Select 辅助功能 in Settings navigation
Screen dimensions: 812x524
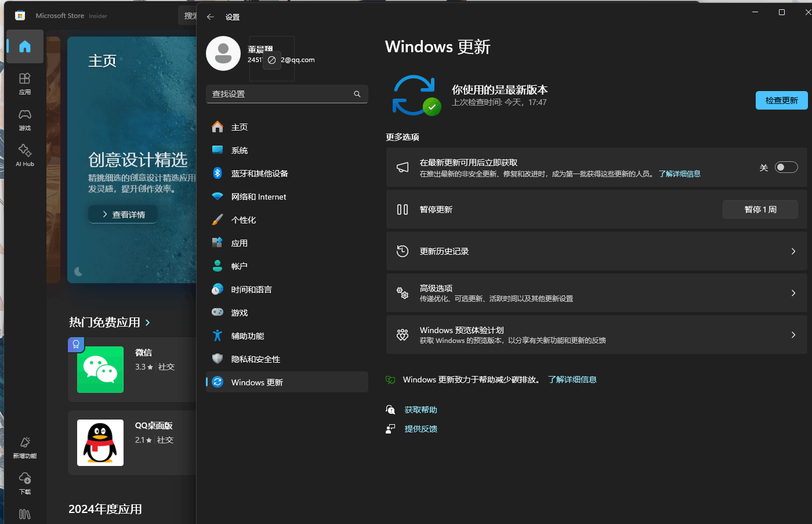pyautogui.click(x=287, y=336)
